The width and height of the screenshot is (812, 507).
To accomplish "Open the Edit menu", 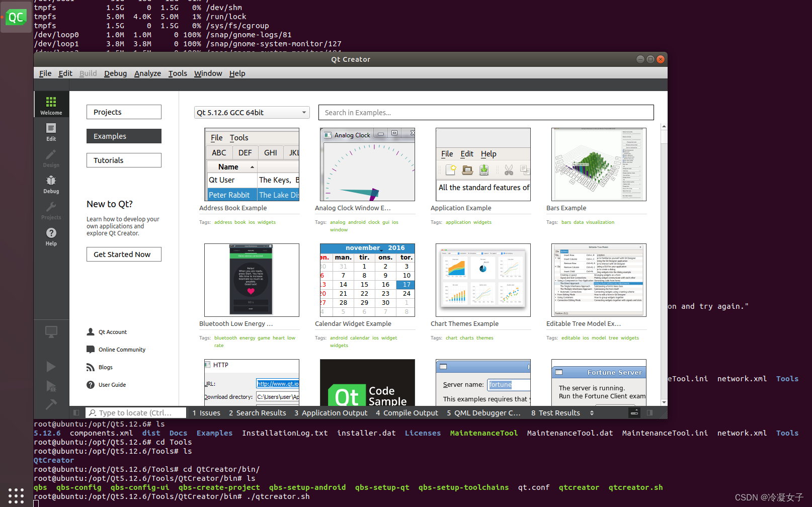I will [65, 73].
